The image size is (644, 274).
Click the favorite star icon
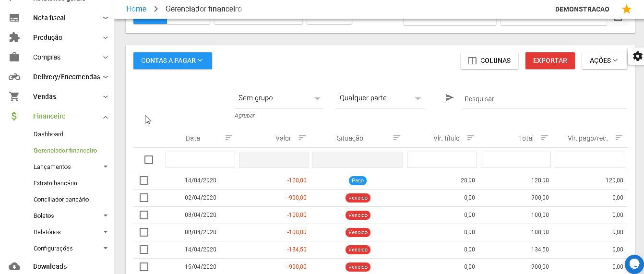627,9
